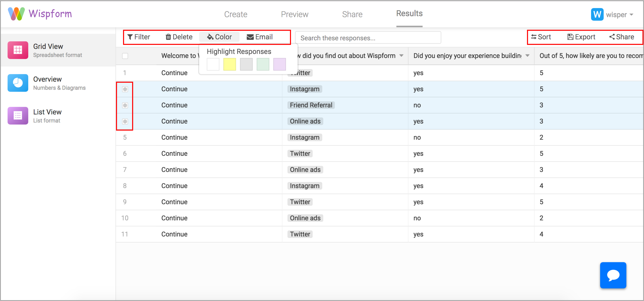The width and height of the screenshot is (644, 301).
Task: Click the 'Twitter' tag in row 9
Action: click(300, 202)
